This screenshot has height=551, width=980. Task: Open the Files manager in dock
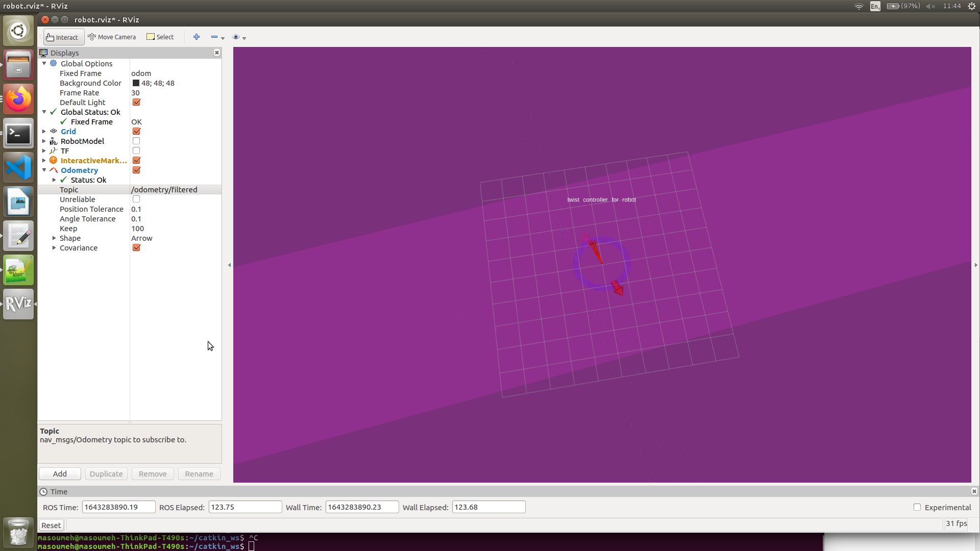point(18,65)
